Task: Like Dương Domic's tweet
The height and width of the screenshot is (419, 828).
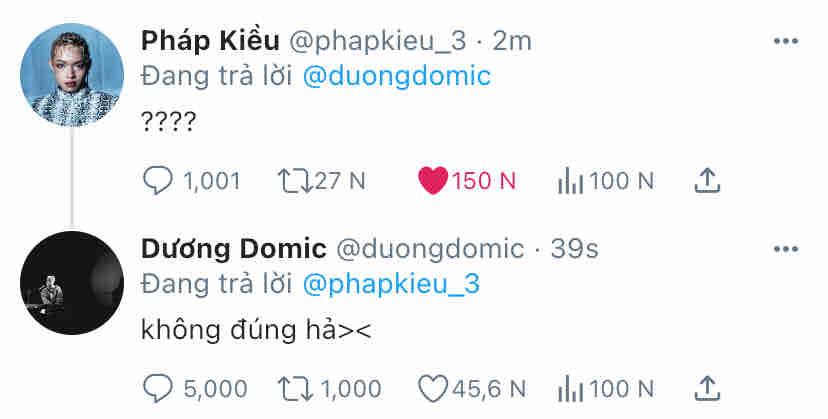Action: pos(432,388)
